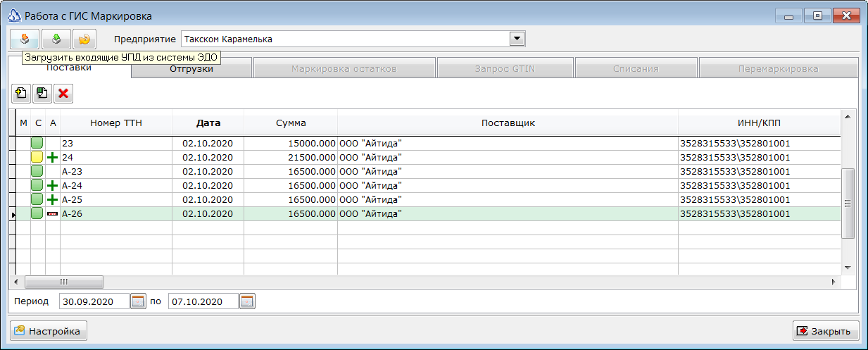Click the edit document icon with checkmark
The image size is (868, 350).
point(43,93)
